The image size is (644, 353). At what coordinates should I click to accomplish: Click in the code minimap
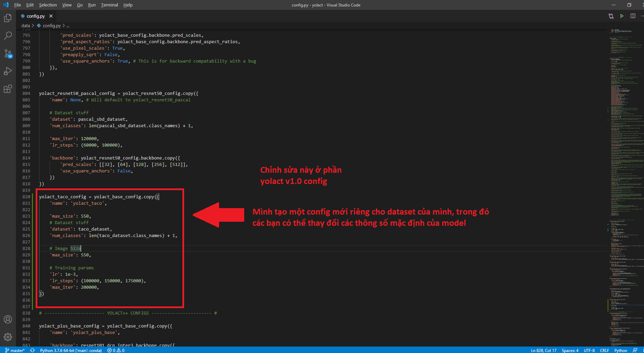625,187
